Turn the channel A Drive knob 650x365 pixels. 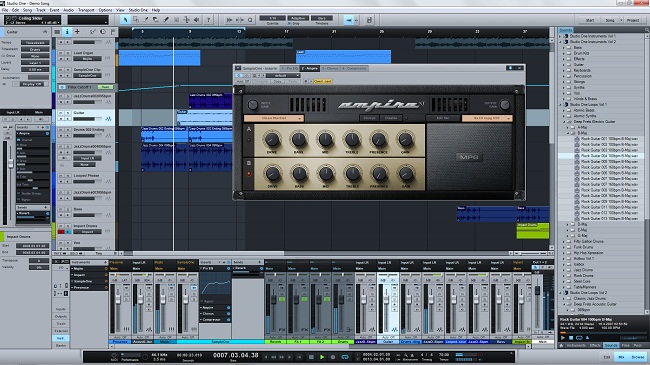pos(272,140)
